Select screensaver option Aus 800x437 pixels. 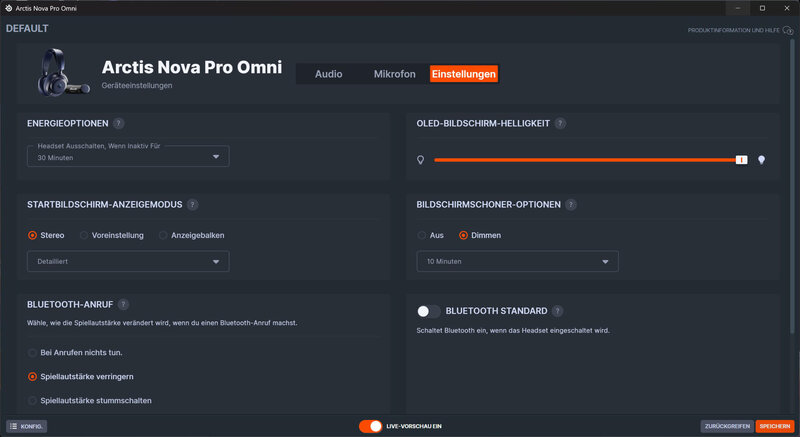421,235
